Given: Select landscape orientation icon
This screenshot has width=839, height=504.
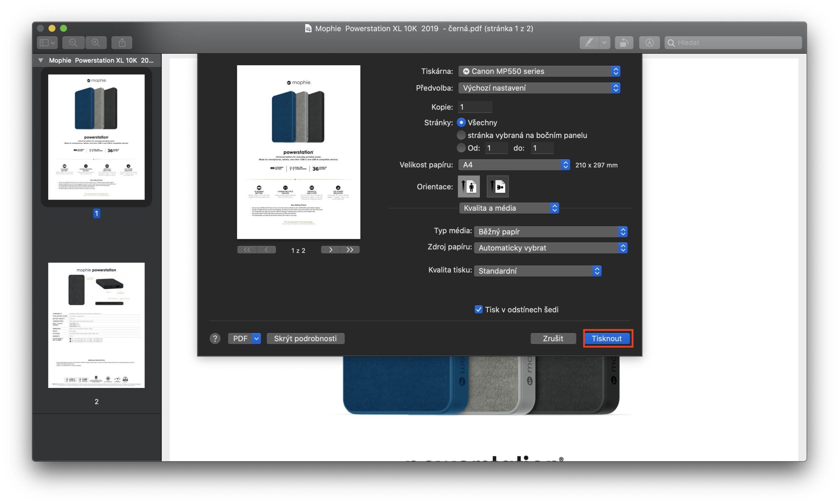Looking at the screenshot, I should click(x=497, y=186).
